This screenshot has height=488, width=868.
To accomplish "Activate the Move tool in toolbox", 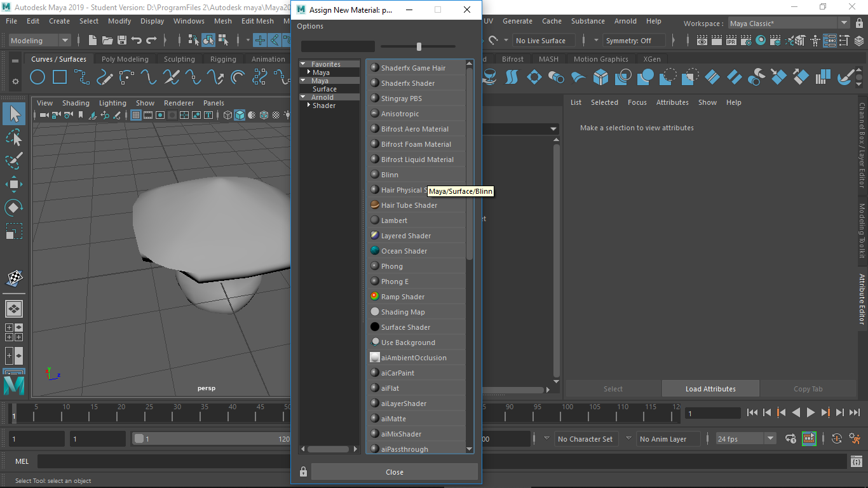I will click(x=14, y=184).
